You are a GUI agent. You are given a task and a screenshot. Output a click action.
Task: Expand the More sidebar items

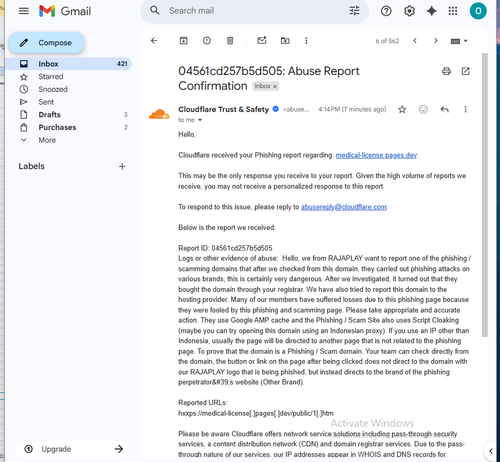[x=69, y=140]
